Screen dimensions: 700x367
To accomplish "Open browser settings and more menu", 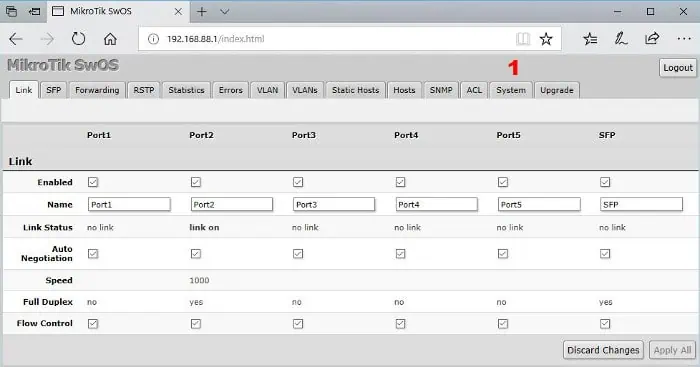I will pyautogui.click(x=684, y=39).
